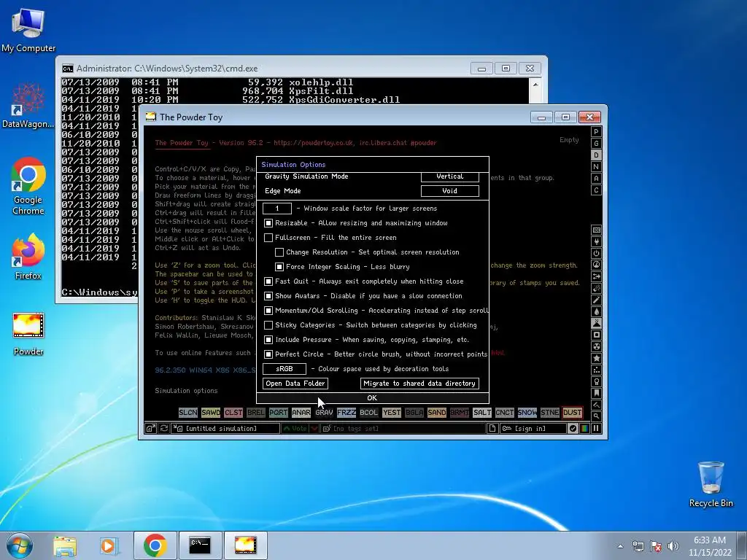Screen dimensions: 747x560
Task: Toggle the Force Integer Scaling checkbox
Action: [279, 267]
